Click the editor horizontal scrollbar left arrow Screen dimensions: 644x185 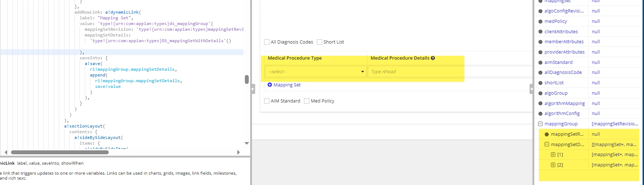point(6,152)
